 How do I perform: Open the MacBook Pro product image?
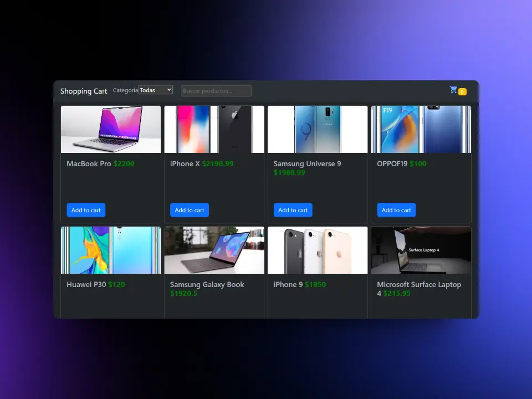coord(110,129)
